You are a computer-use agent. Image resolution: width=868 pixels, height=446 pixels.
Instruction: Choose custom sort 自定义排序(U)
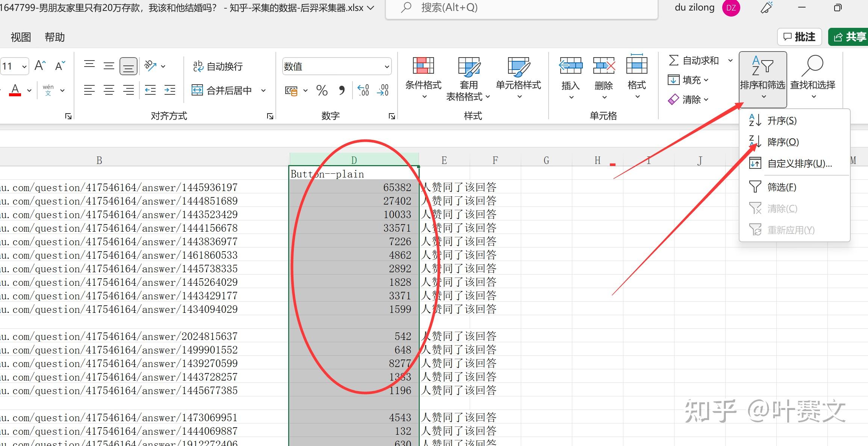tap(799, 164)
